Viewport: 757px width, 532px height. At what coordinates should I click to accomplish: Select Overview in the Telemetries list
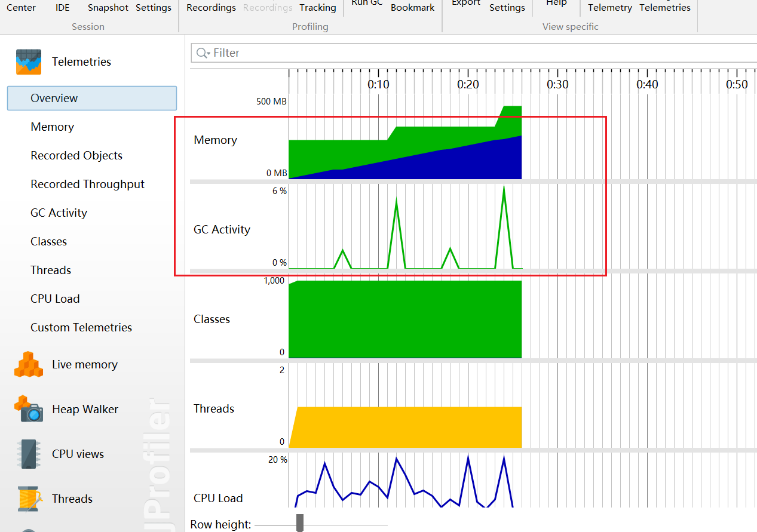tap(54, 99)
